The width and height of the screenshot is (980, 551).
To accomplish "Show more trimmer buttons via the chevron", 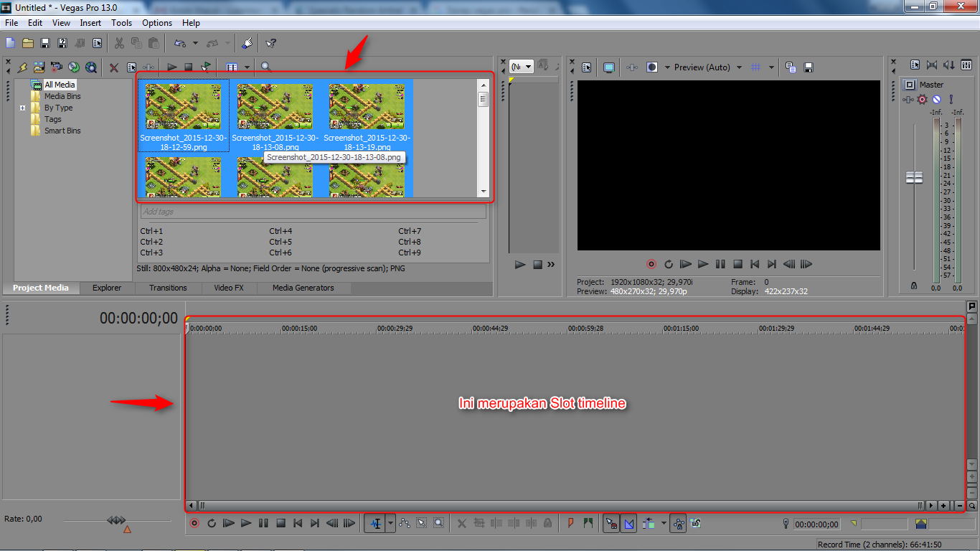I will pyautogui.click(x=551, y=265).
